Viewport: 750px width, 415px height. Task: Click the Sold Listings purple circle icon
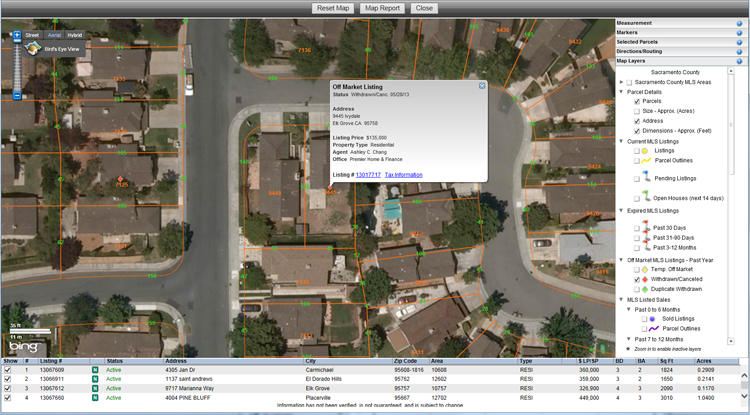click(651, 317)
